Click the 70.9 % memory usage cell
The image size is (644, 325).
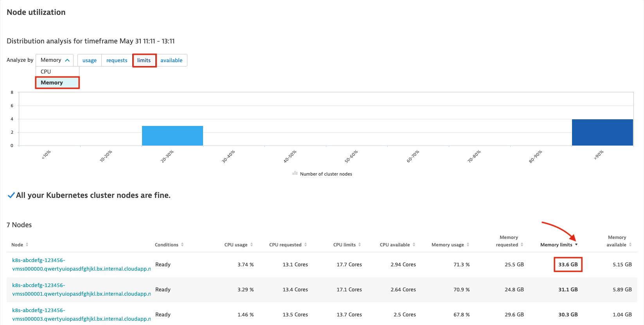462,289
